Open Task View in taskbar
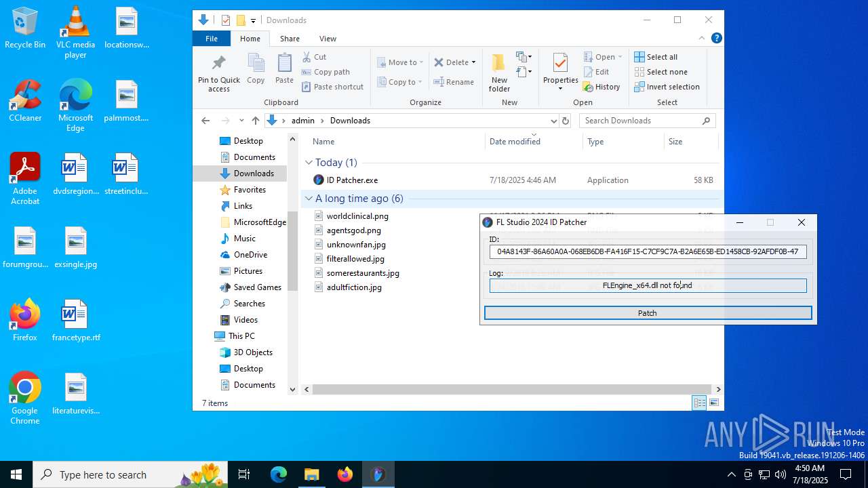Viewport: 868px width, 488px height. click(x=245, y=474)
